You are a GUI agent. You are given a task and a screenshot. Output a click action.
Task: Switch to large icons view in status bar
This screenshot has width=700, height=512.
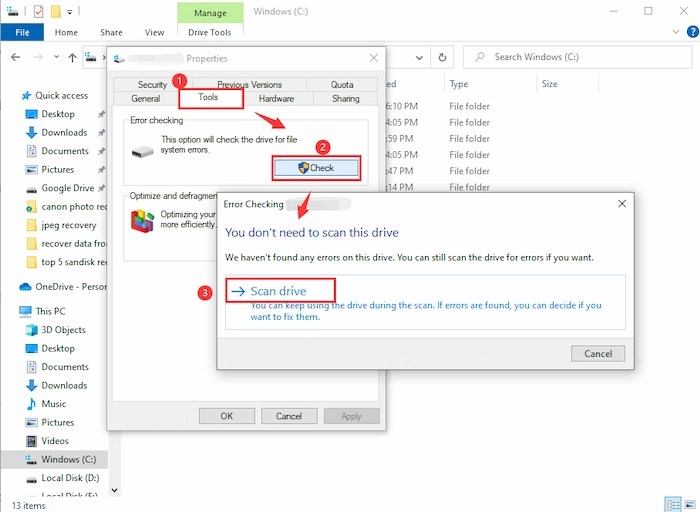689,505
